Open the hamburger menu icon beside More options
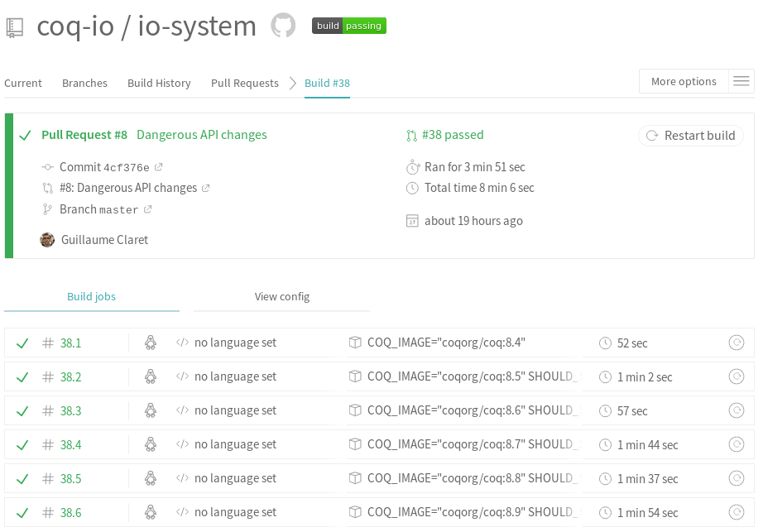Image resolution: width=763 pixels, height=532 pixels. 741,81
